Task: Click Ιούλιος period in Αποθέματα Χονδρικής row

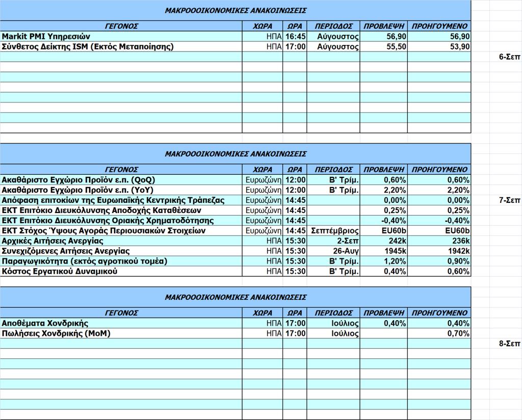Action: (333, 323)
